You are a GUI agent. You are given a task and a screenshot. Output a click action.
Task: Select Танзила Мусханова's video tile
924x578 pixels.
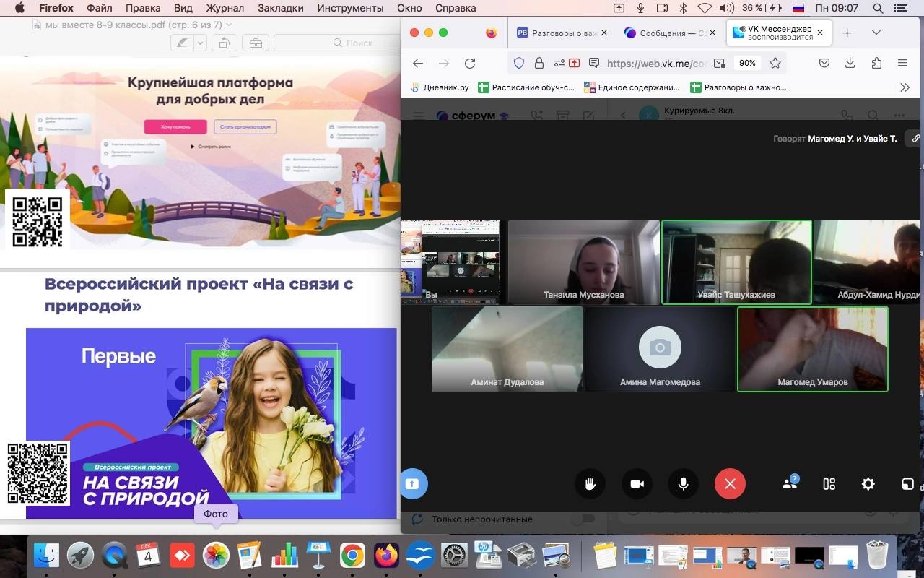tap(583, 262)
